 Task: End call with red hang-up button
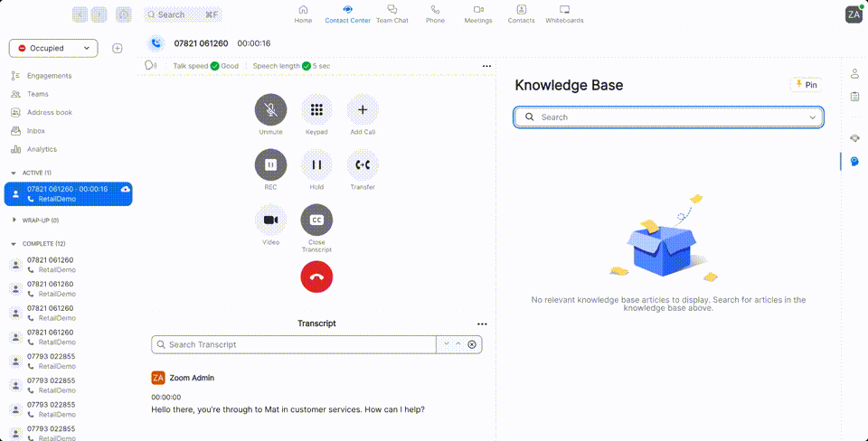[x=316, y=277]
